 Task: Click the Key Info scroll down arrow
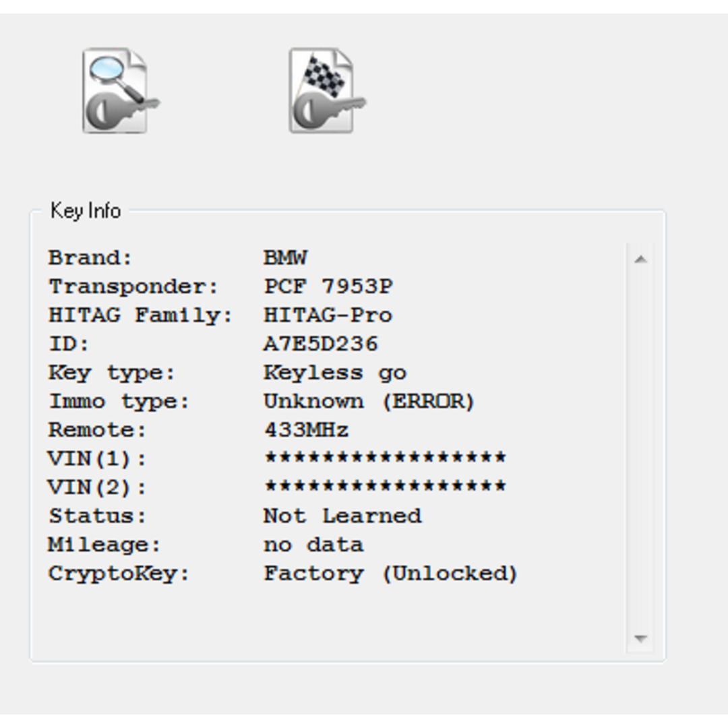[x=641, y=638]
